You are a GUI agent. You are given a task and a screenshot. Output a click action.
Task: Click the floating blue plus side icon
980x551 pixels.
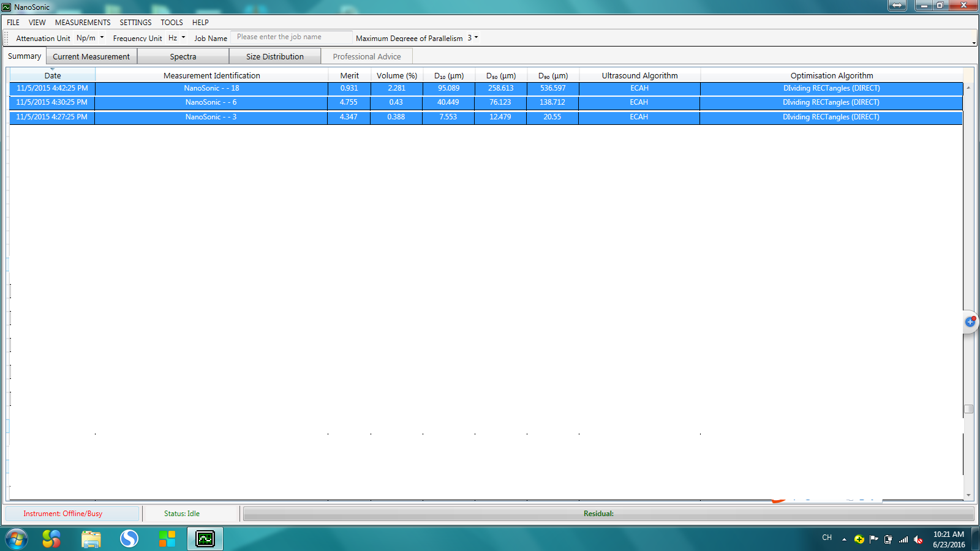970,321
